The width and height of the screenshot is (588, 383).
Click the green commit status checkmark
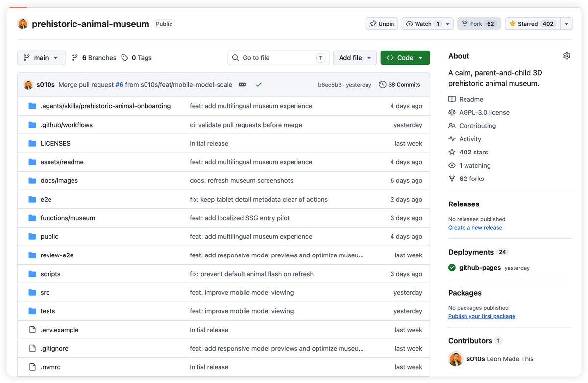(259, 85)
